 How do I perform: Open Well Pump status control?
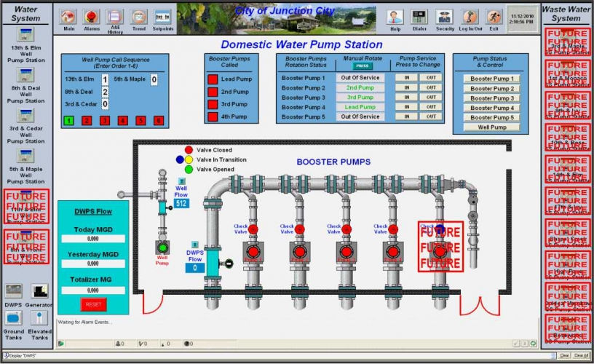(x=491, y=127)
